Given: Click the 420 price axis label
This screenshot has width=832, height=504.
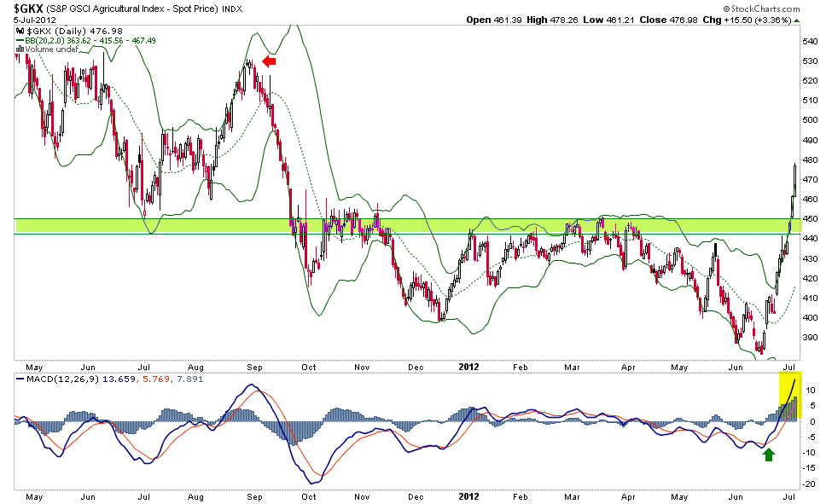Looking at the screenshot, I should 810,278.
